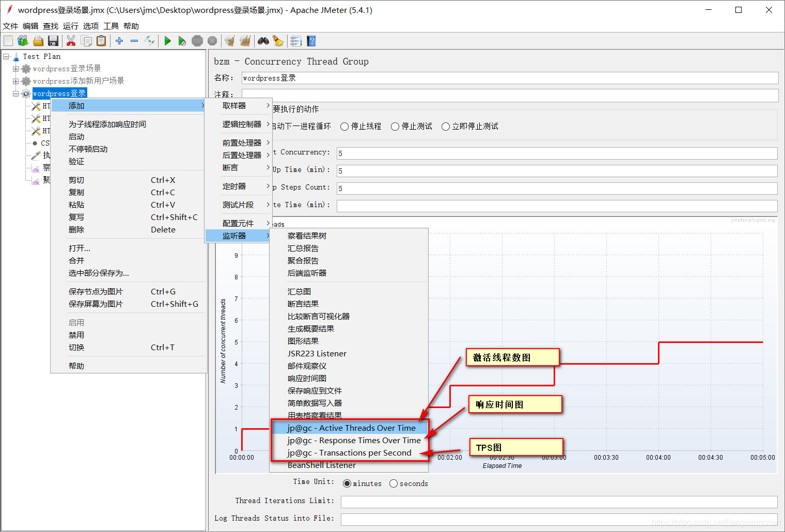Click the Clear results broom icon

pyautogui.click(x=230, y=41)
